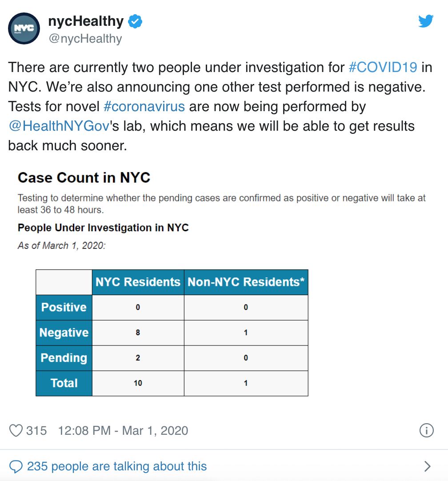Open the nycHealthy display name

(86, 21)
